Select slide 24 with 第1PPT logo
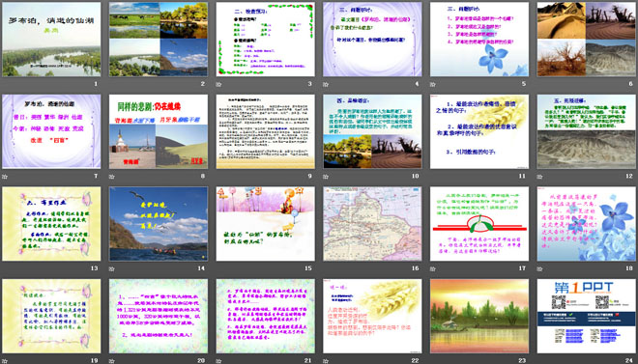Viewport: 638px width, 364px height. [x=587, y=316]
